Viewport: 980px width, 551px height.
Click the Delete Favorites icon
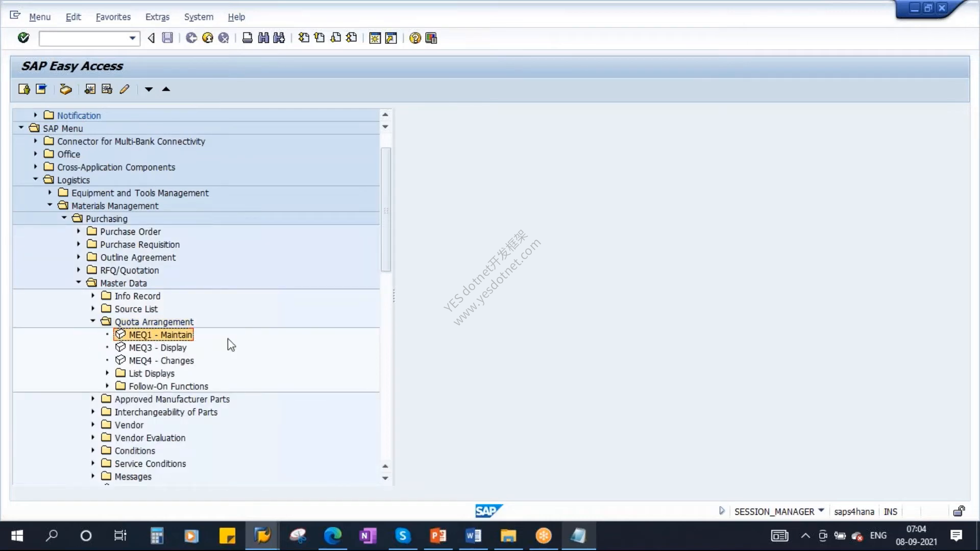tap(107, 89)
